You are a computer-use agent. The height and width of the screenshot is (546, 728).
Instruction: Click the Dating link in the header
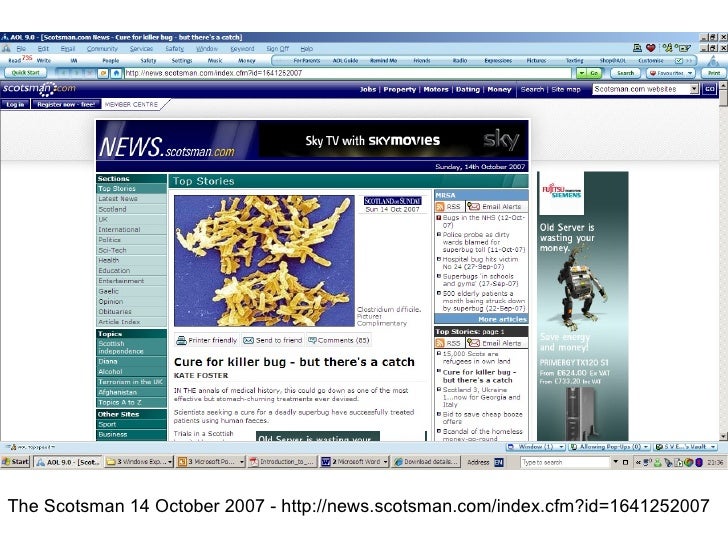pos(468,89)
